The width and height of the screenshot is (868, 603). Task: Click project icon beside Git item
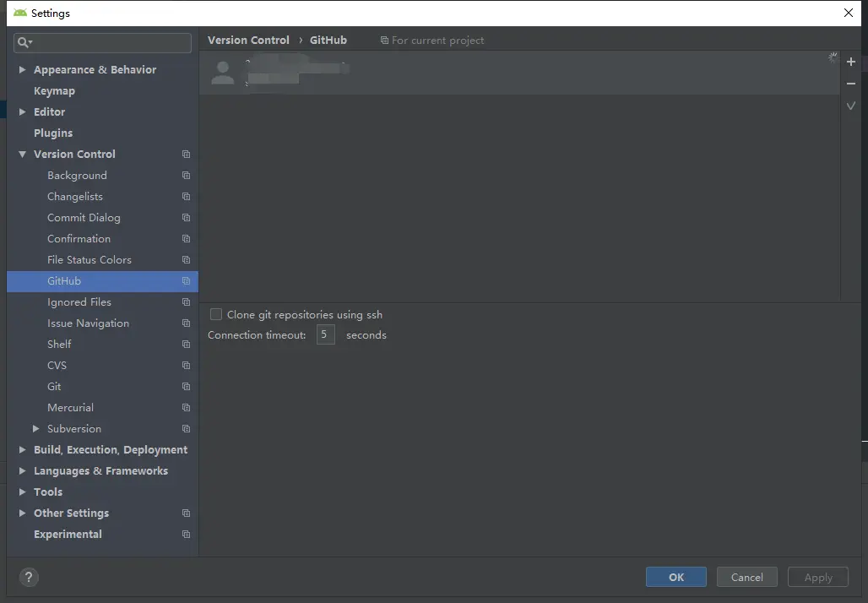click(186, 387)
